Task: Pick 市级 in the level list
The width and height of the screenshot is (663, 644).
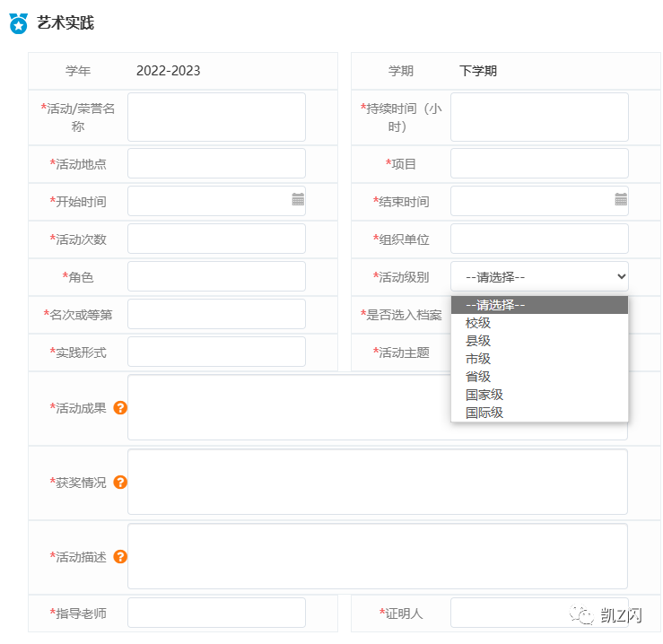Action: (478, 359)
